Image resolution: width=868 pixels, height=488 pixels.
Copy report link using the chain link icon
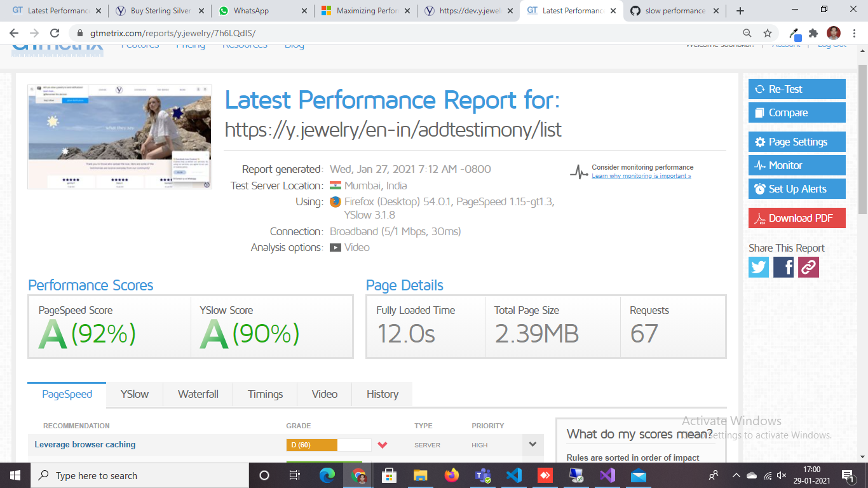click(x=808, y=267)
